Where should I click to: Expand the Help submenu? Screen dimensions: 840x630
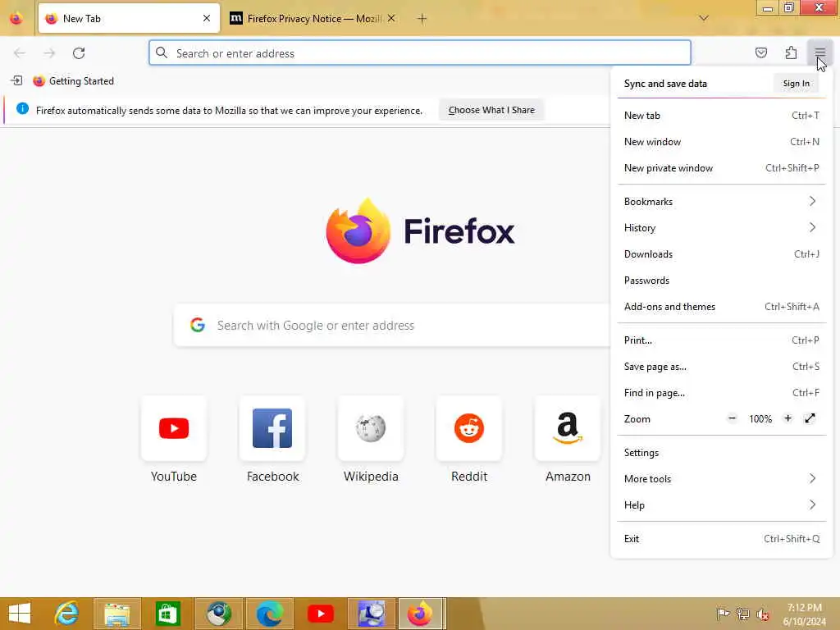click(x=722, y=505)
